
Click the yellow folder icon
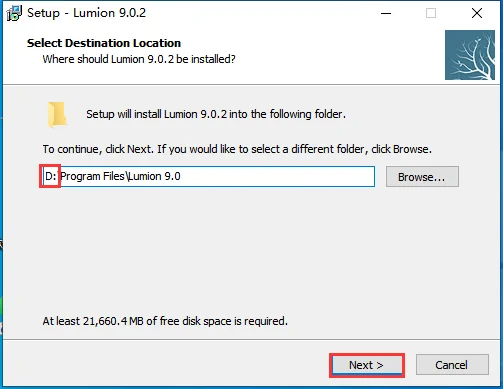point(57,115)
